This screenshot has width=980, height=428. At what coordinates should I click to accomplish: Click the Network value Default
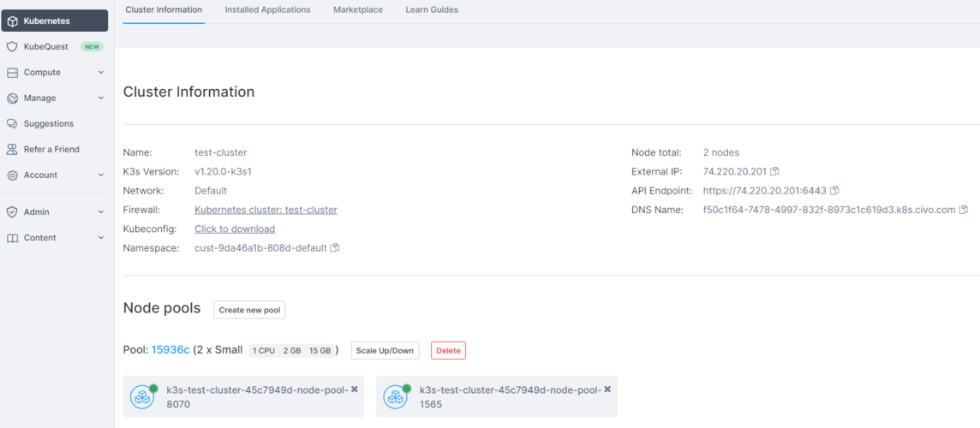click(x=211, y=191)
